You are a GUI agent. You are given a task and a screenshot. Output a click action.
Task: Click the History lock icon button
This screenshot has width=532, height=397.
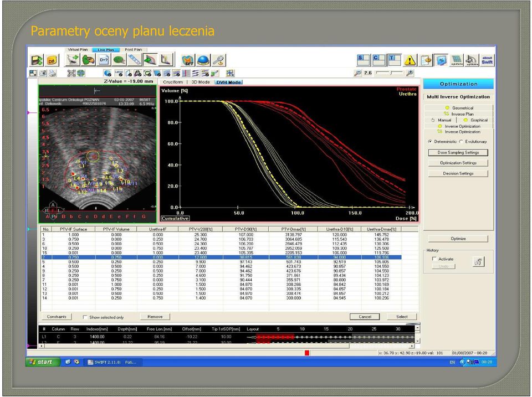coord(478,262)
